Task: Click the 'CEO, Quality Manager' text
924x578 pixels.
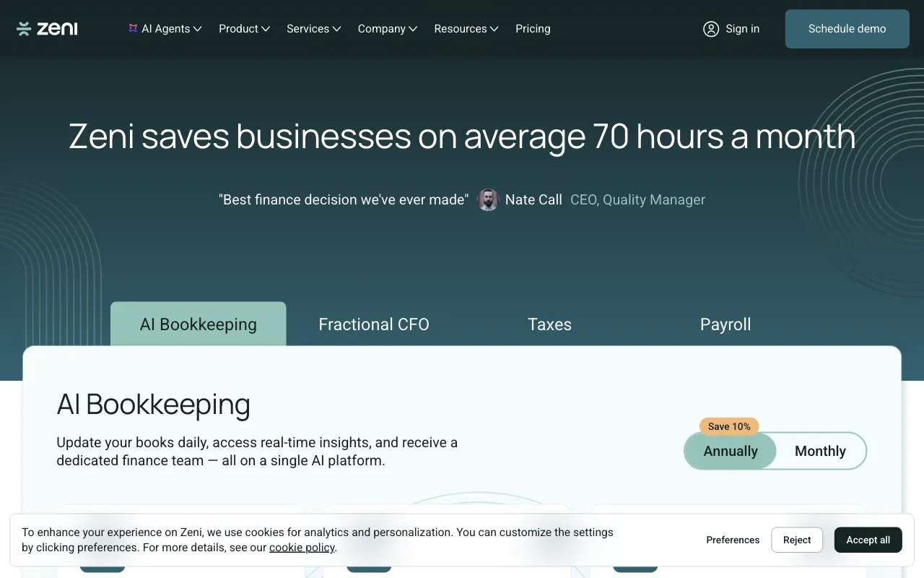Action: (637, 199)
